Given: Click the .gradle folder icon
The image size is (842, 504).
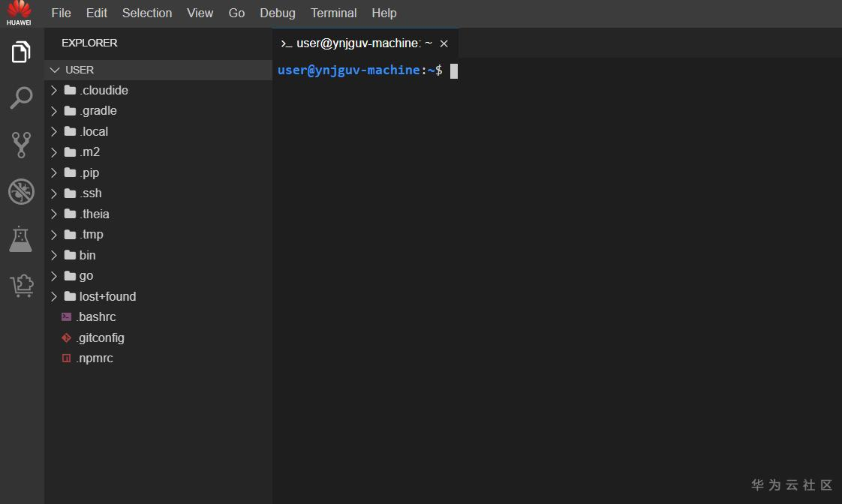Looking at the screenshot, I should coord(70,110).
